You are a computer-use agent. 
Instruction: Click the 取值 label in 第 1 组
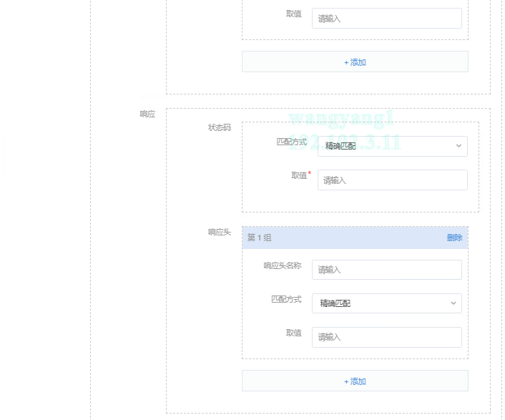(293, 333)
